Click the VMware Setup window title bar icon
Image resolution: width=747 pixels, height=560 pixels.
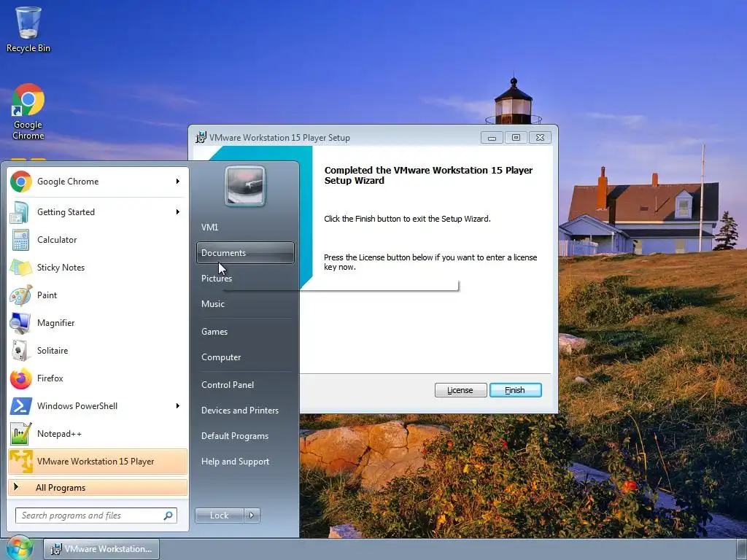click(201, 137)
